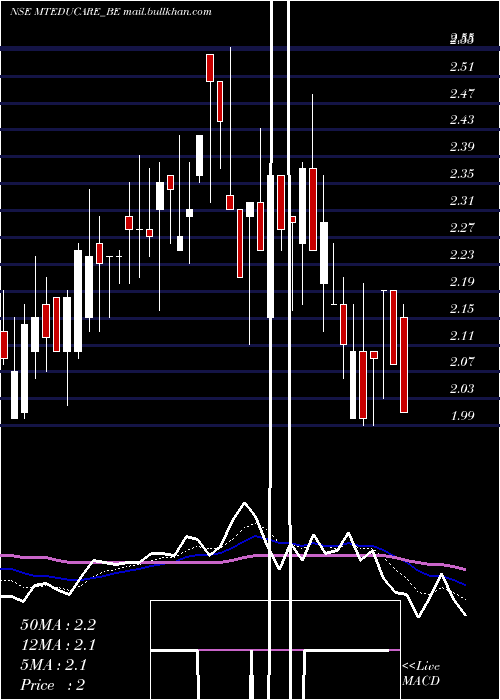The height and width of the screenshot is (700, 500).
Task: Click the 2.51 price axis label
Action: [x=462, y=67]
